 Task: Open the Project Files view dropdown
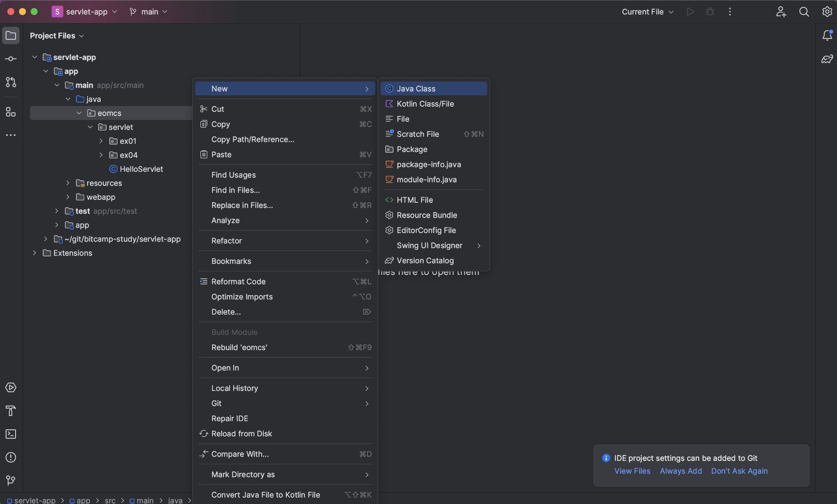(x=57, y=36)
